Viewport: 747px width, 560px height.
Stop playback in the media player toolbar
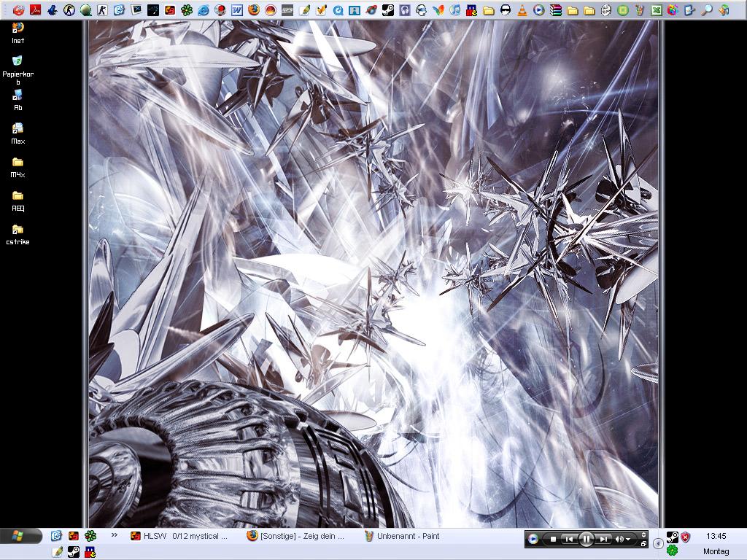pos(553,539)
